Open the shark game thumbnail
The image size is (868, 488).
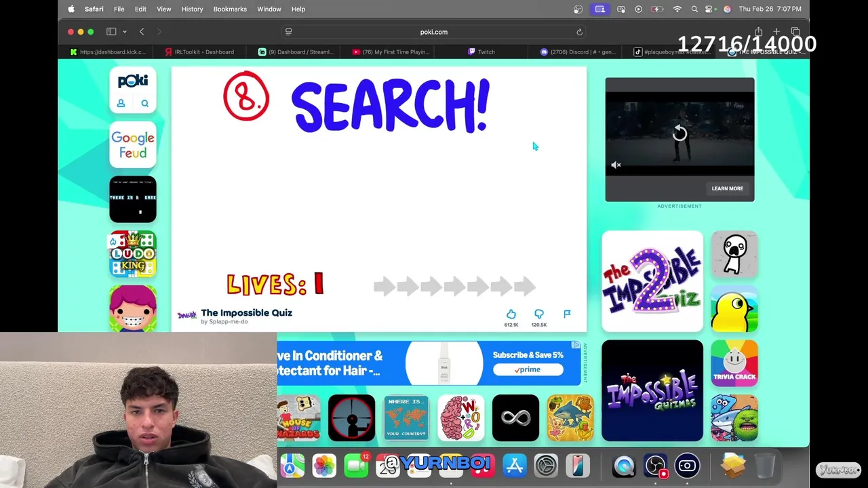(x=570, y=418)
